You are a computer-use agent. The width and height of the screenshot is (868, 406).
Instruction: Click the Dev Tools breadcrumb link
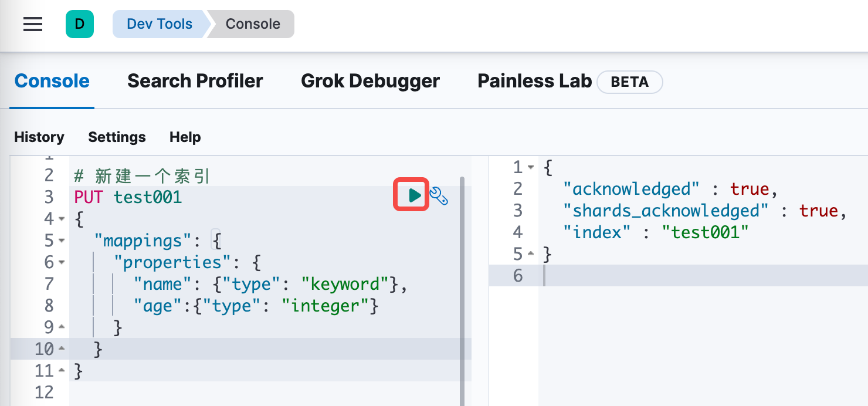pyautogui.click(x=160, y=24)
